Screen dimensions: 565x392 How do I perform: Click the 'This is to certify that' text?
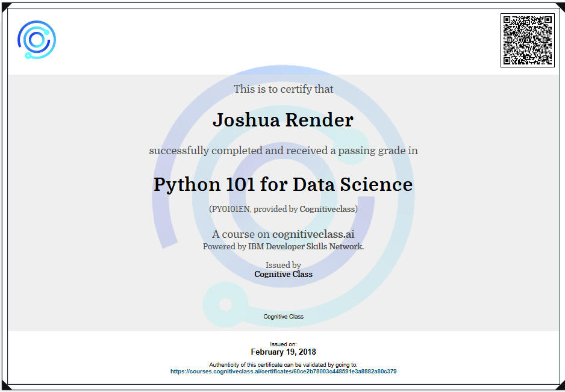pyautogui.click(x=283, y=89)
